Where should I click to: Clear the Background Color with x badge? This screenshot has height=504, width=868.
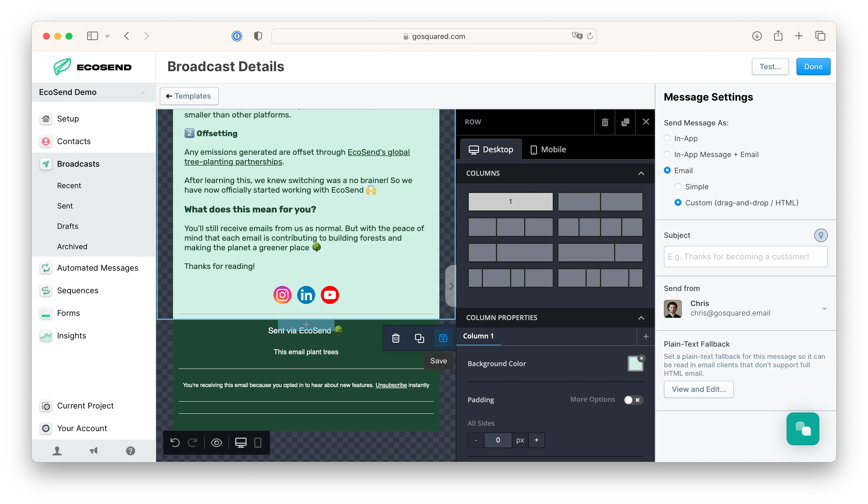click(641, 359)
